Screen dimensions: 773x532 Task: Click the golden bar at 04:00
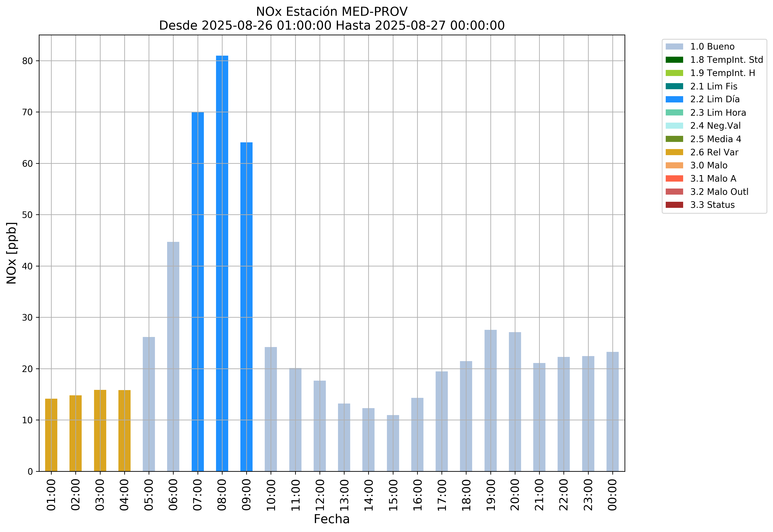click(x=124, y=431)
